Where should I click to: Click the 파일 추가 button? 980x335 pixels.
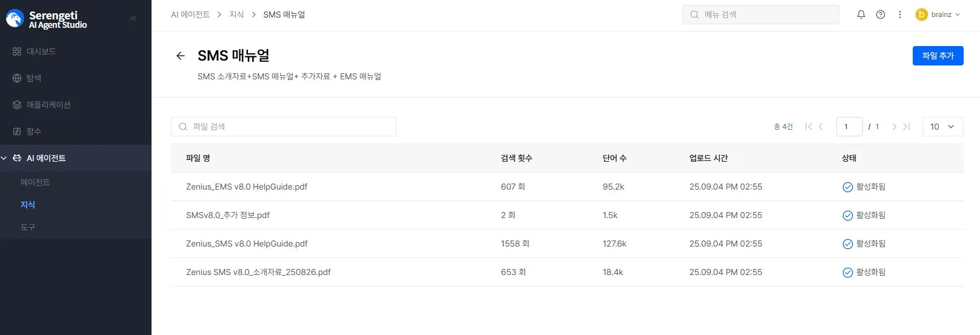click(x=938, y=56)
